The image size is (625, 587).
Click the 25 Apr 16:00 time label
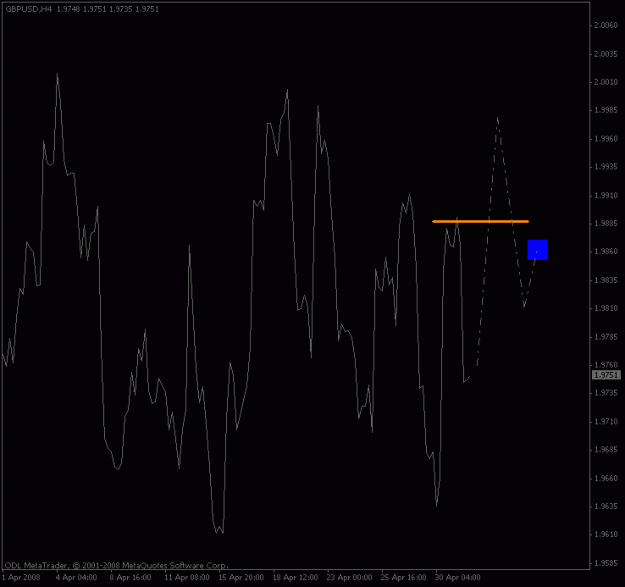coord(404,577)
